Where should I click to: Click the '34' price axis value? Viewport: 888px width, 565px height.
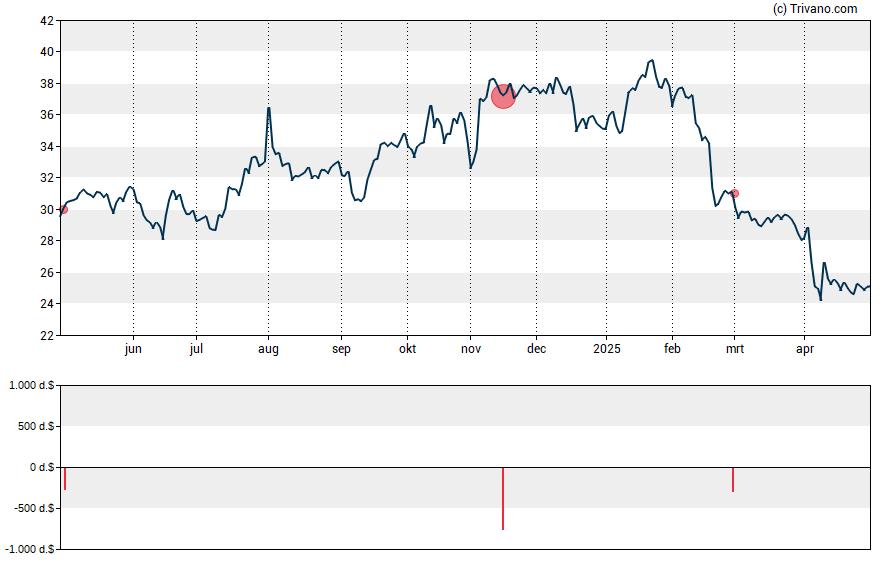click(47, 147)
